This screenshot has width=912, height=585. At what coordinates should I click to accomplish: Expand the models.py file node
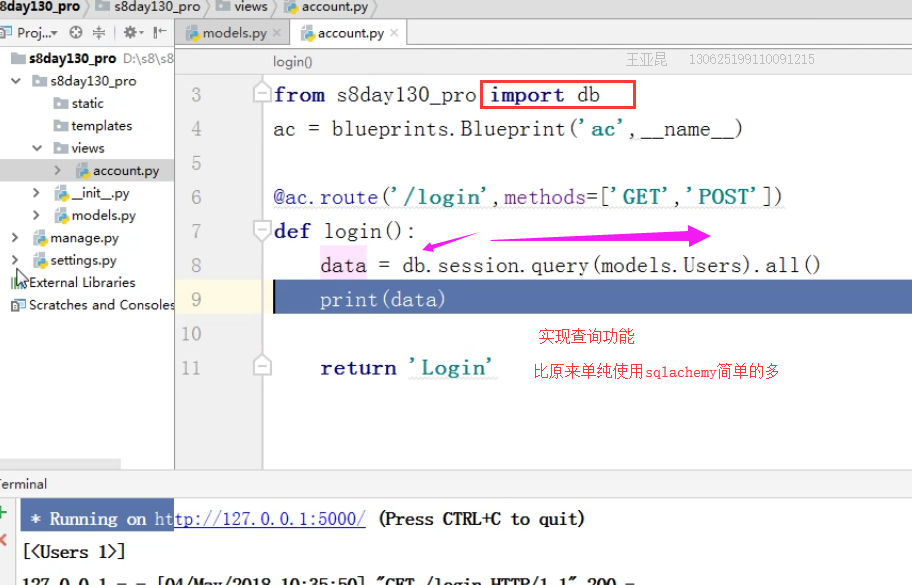(36, 215)
